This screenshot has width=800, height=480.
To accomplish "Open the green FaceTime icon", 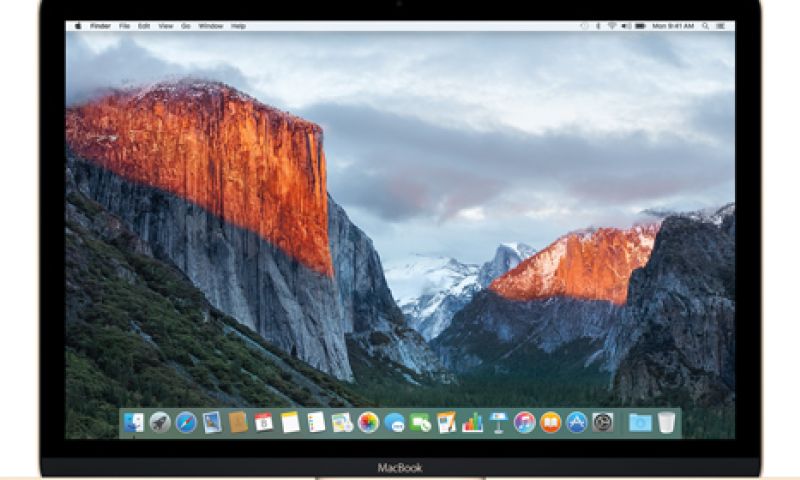I will [x=420, y=422].
